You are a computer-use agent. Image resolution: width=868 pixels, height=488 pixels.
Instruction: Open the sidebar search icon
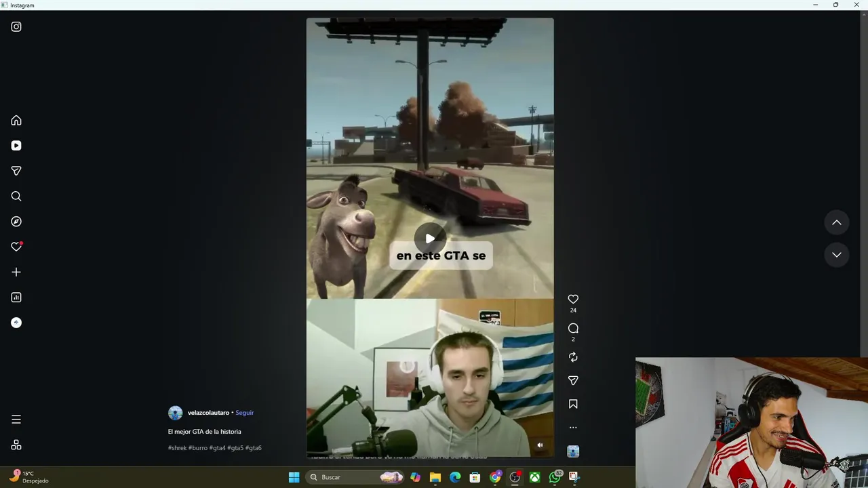[16, 197]
